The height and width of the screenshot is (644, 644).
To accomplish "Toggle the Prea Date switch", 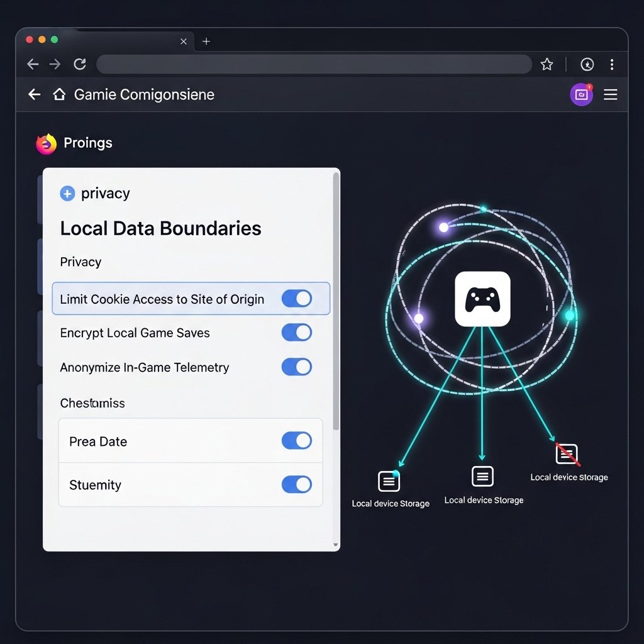I will pyautogui.click(x=296, y=441).
